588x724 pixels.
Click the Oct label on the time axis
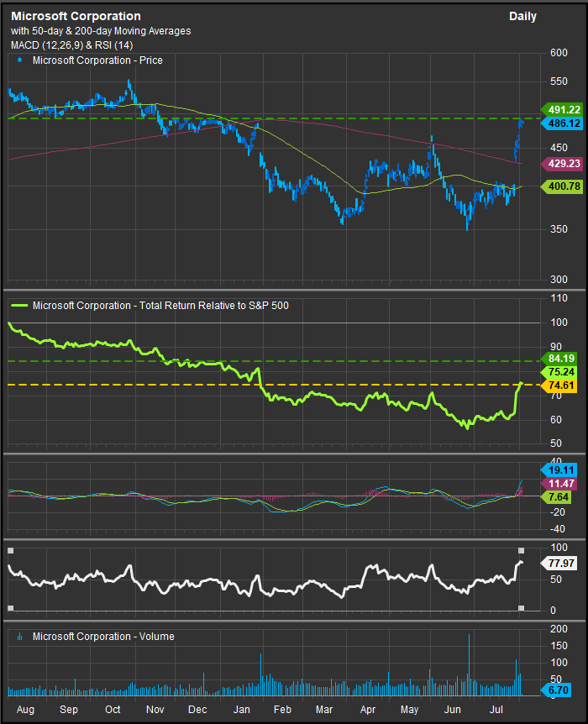click(x=113, y=709)
